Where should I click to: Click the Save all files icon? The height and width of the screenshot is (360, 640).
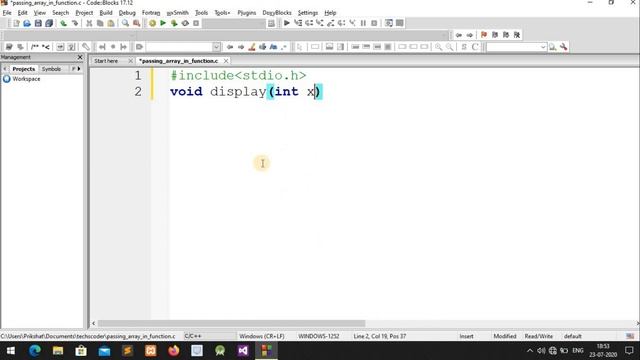tap(49, 23)
